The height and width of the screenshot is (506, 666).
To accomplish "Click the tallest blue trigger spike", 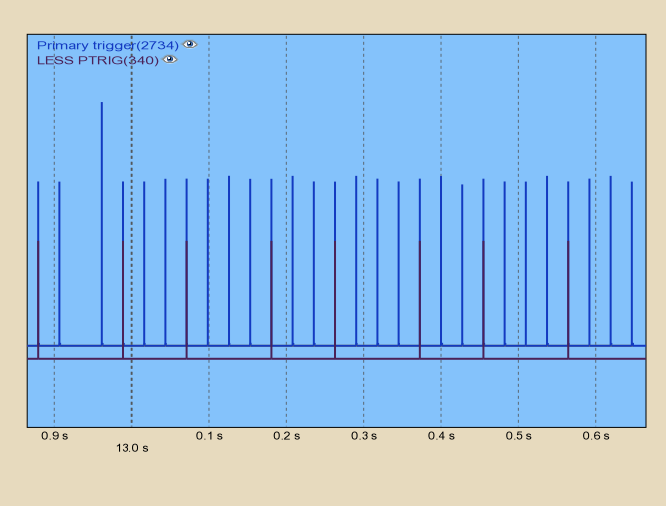I will pyautogui.click(x=102, y=223).
